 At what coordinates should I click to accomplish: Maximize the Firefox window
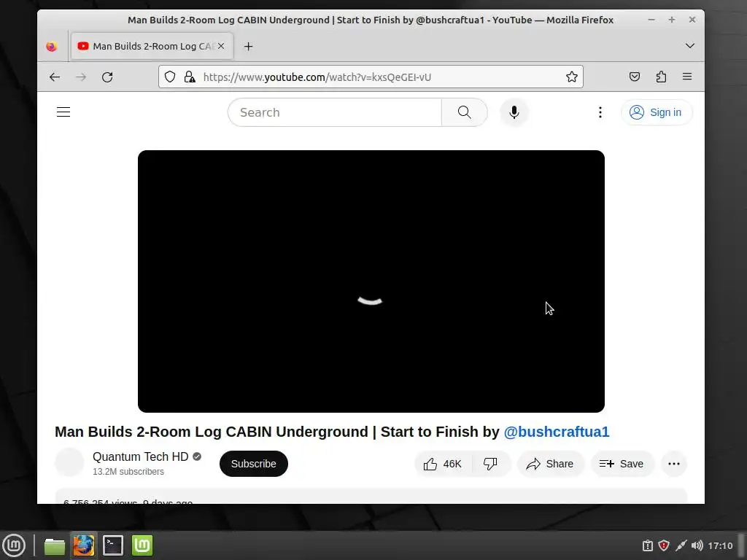[x=672, y=20]
